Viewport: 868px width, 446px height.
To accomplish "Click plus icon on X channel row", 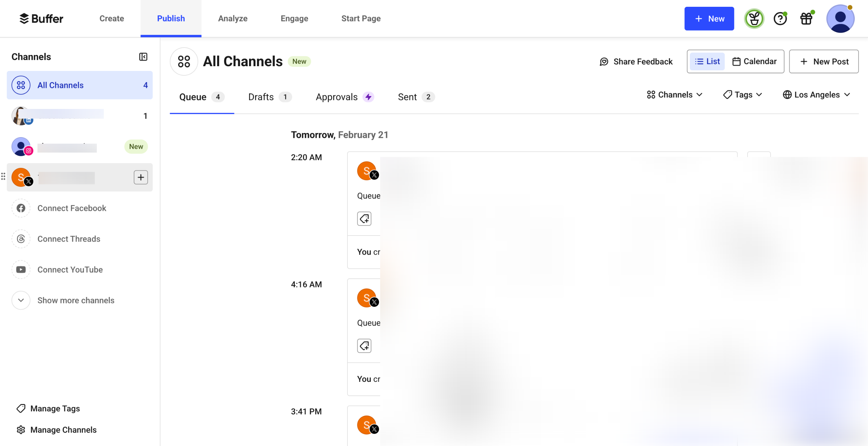I will click(140, 177).
